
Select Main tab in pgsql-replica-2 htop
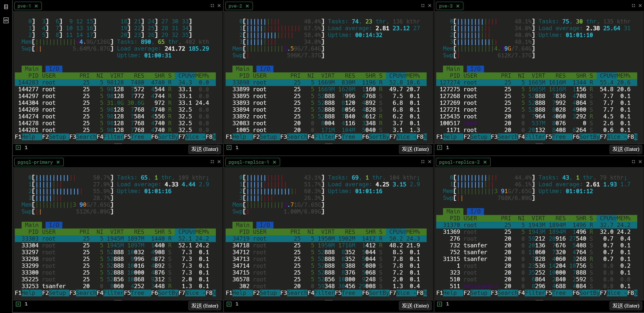click(x=453, y=211)
